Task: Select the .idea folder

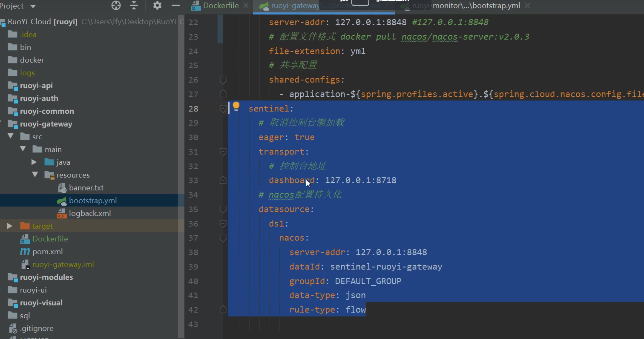Action: tap(28, 34)
